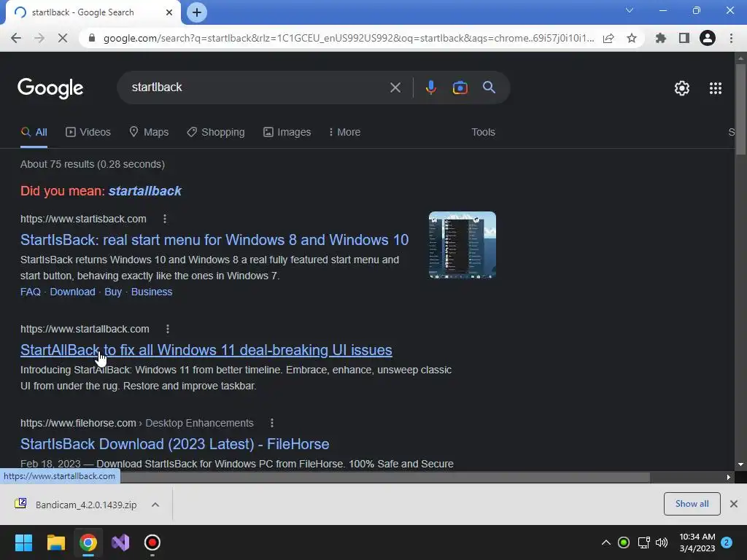This screenshot has width=747, height=560.
Task: Stop loading the page
Action: point(63,38)
